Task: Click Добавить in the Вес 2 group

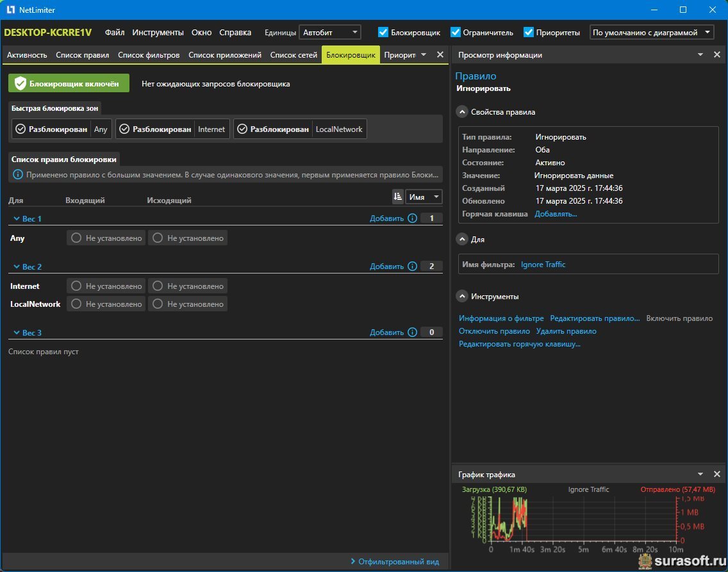Action: tap(387, 266)
